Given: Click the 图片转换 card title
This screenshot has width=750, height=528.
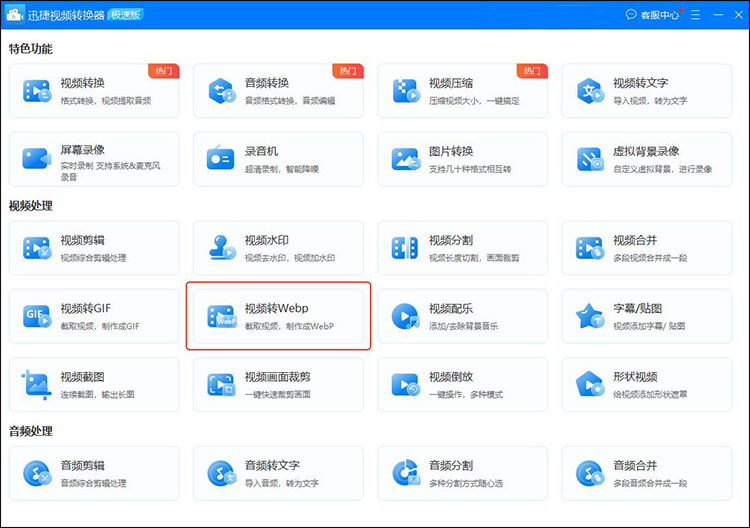Looking at the screenshot, I should click(x=451, y=151).
